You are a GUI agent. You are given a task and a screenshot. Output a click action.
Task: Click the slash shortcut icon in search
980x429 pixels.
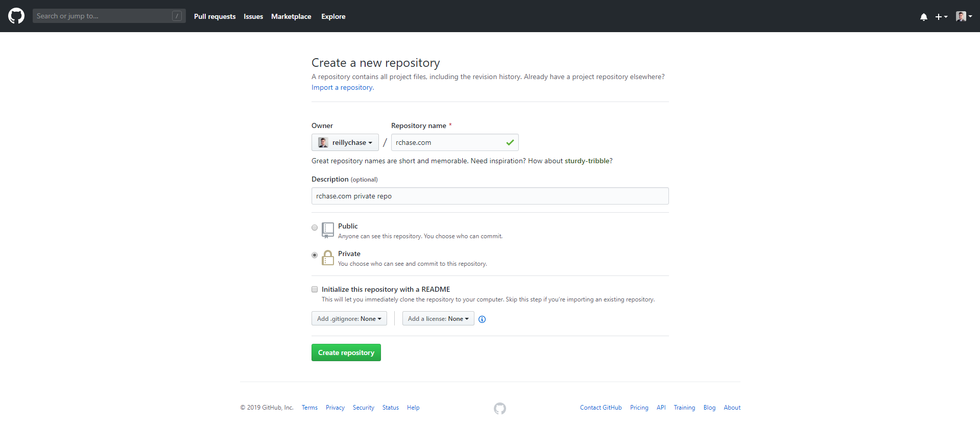177,16
